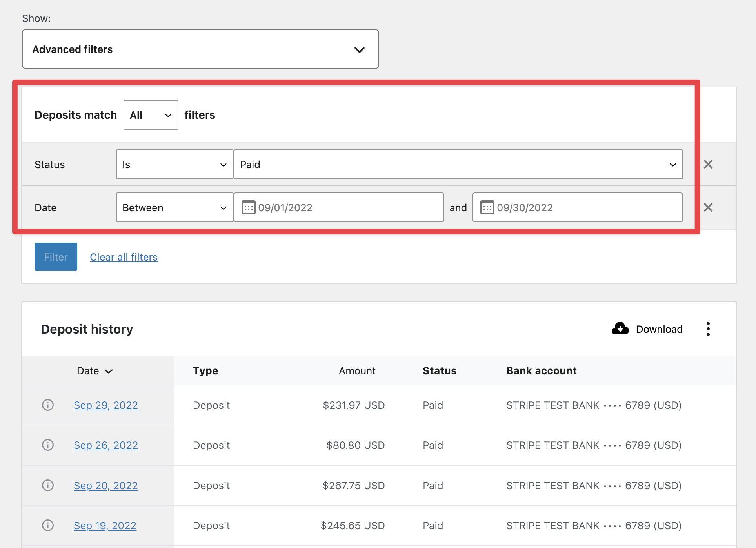Open calendar icon on the end date field
The image size is (756, 548).
[x=487, y=207]
